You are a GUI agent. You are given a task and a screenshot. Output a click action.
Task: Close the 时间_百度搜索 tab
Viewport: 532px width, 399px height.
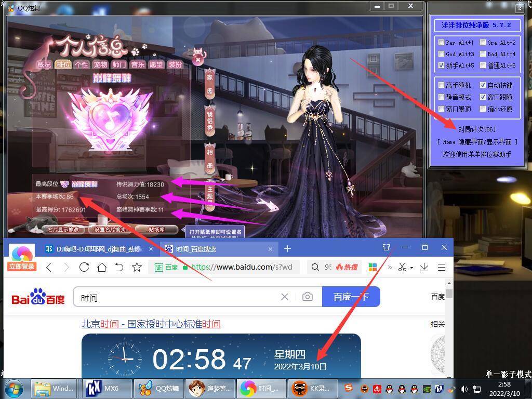270,249
